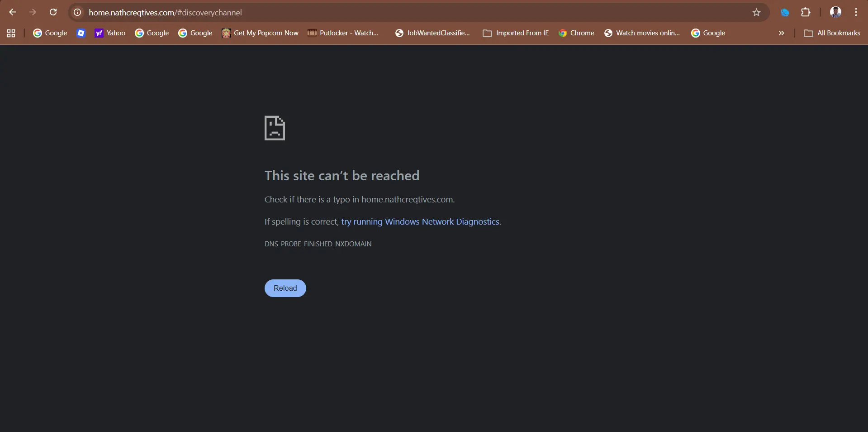View site information icon in address bar
This screenshot has height=432, width=868.
[77, 12]
